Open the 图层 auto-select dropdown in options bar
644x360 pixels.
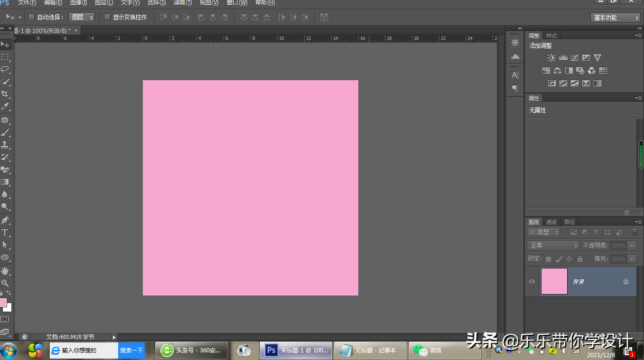click(x=82, y=17)
